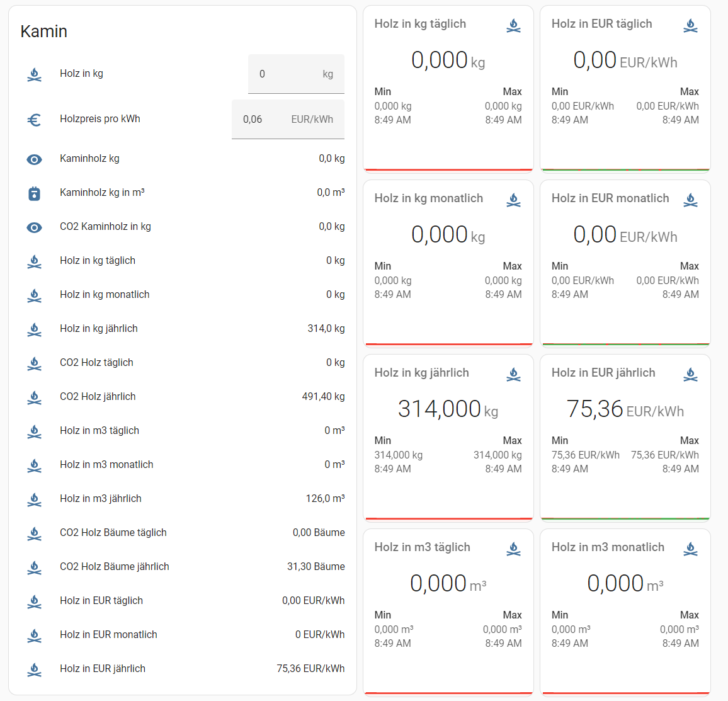
Task: Click the Kaminholz kg in m³ label
Action: point(102,193)
